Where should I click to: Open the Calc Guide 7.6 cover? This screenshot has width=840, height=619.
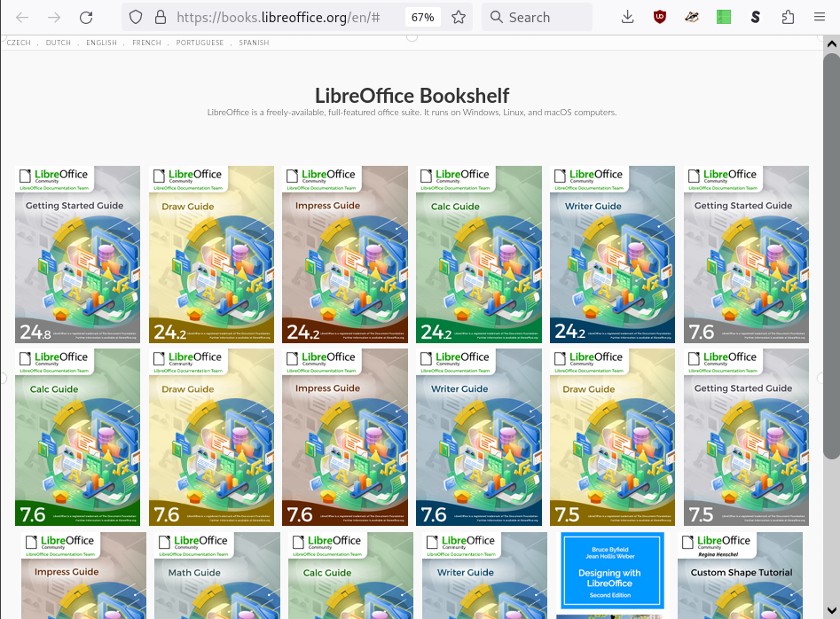[78, 437]
